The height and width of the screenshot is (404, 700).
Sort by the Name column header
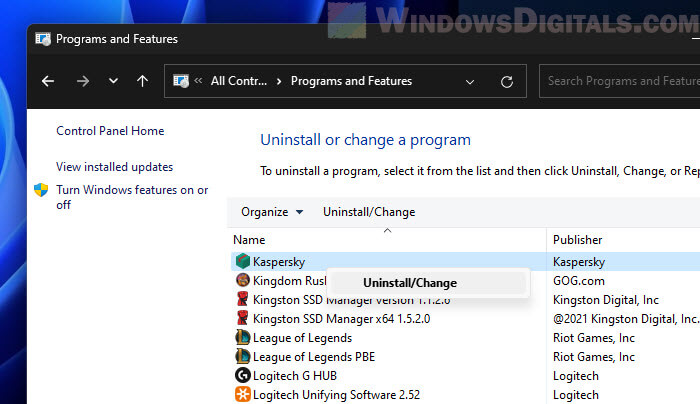[x=249, y=240]
